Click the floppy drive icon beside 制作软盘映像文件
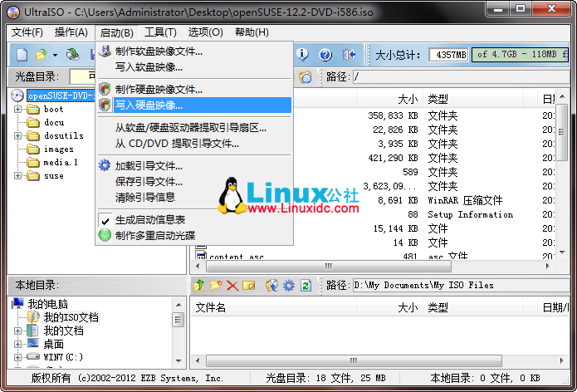This screenshot has width=577, height=392. [105, 51]
